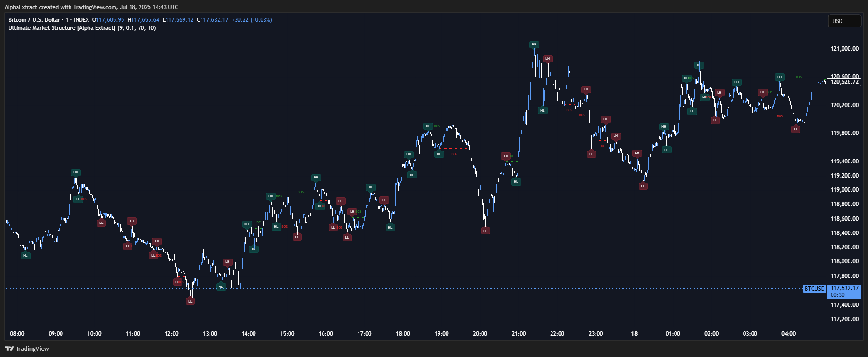Click the 119,200.00 price axis label
This screenshot has height=357, width=868.
click(x=844, y=176)
